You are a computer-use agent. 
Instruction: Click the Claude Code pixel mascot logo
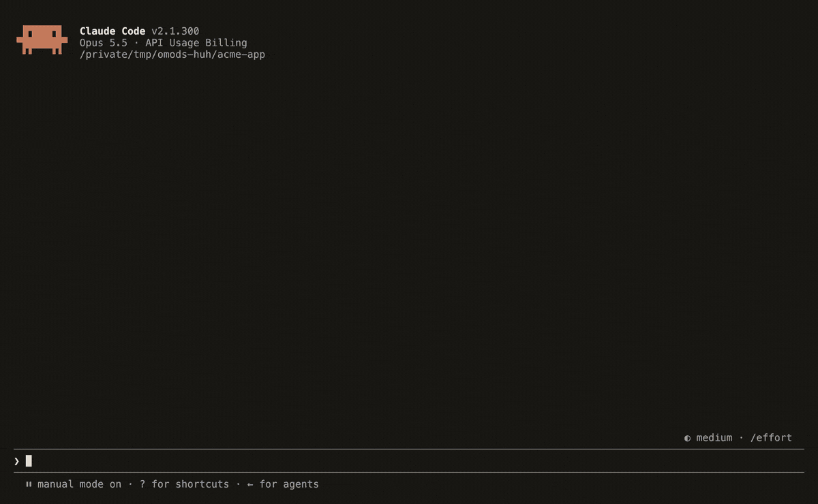click(x=42, y=40)
